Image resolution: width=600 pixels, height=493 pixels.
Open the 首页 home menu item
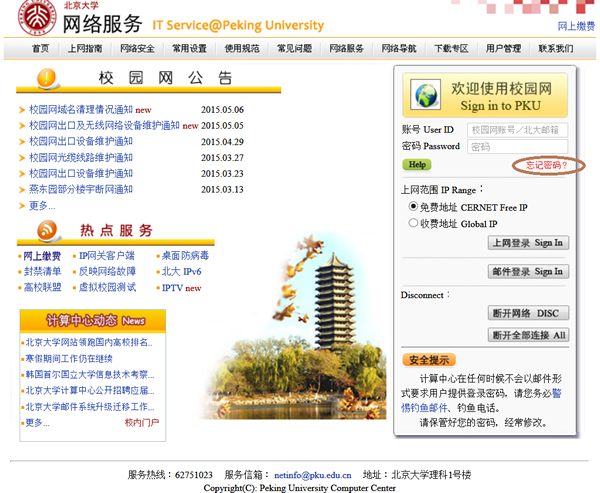pyautogui.click(x=40, y=48)
